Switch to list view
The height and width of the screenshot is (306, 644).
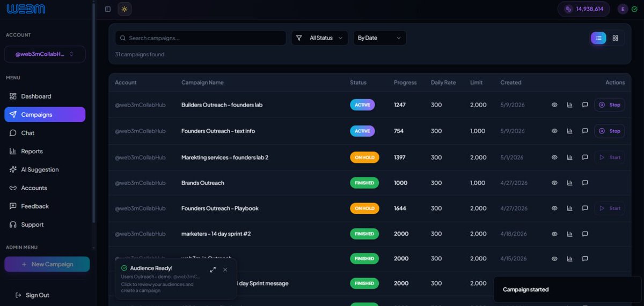point(598,38)
